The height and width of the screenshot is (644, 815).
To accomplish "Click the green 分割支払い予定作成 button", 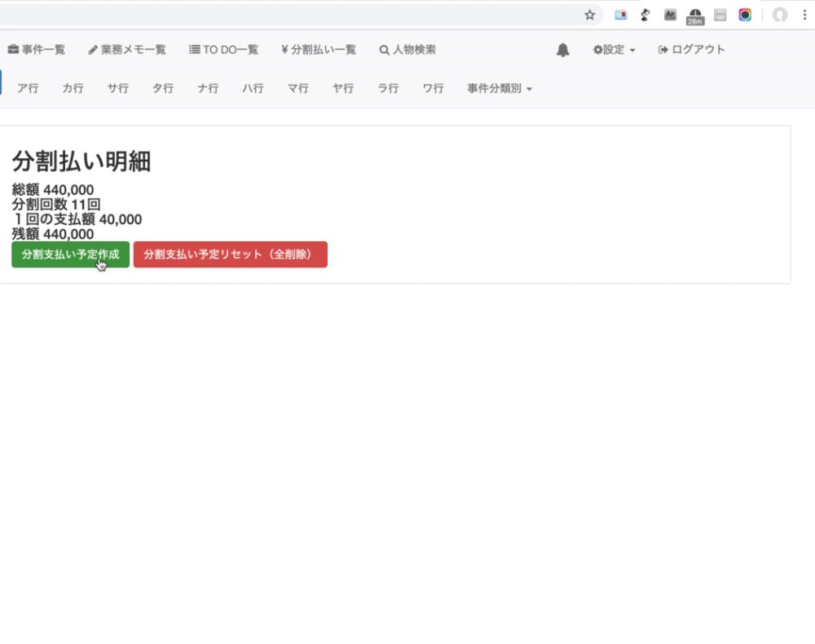I will (x=70, y=254).
